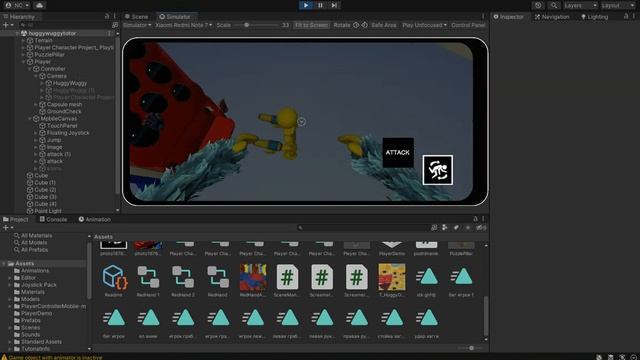Image resolution: width=640 pixels, height=360 pixels.
Task: Switch to the Console tab
Action: 53,220
